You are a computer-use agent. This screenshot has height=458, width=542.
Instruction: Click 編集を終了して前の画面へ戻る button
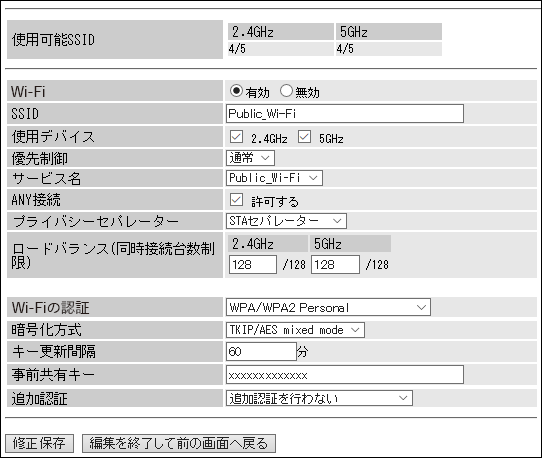[x=179, y=443]
